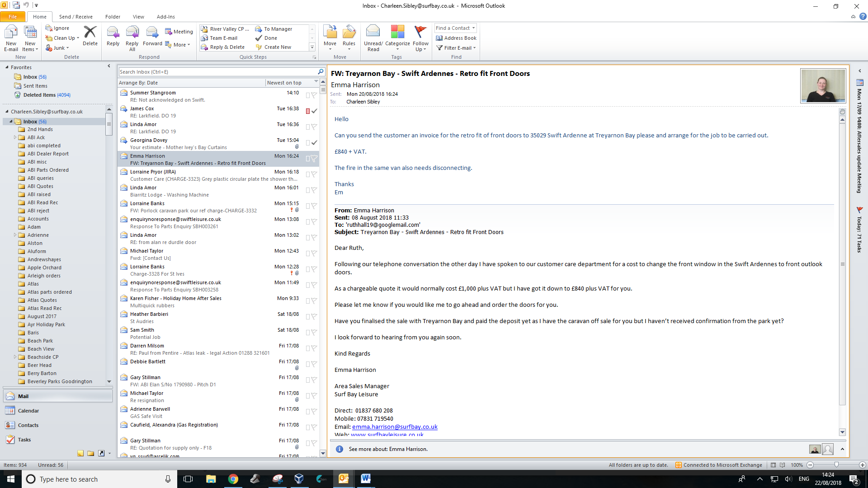Image resolution: width=868 pixels, height=488 pixels.
Task: Click the Forward email icon
Action: 152,33
